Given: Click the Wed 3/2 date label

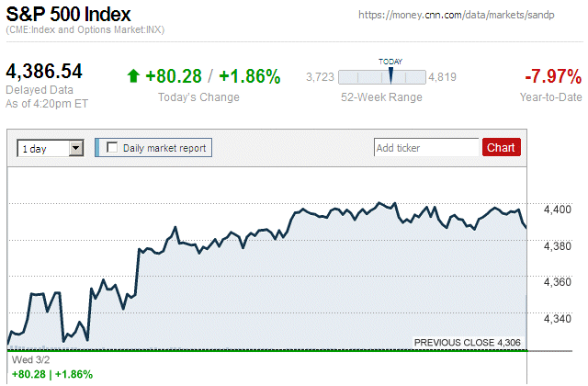Looking at the screenshot, I should (x=24, y=360).
